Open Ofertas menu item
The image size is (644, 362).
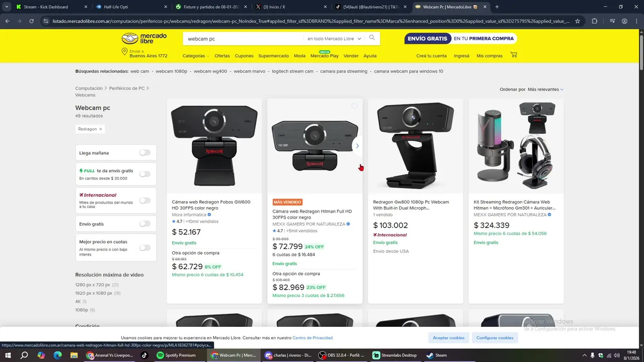(x=222, y=56)
